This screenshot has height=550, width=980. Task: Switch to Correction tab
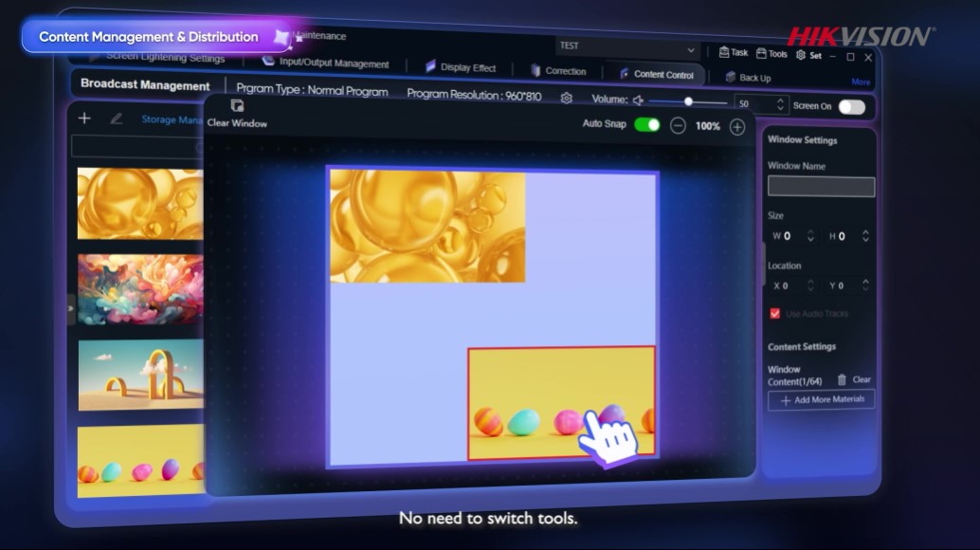558,70
